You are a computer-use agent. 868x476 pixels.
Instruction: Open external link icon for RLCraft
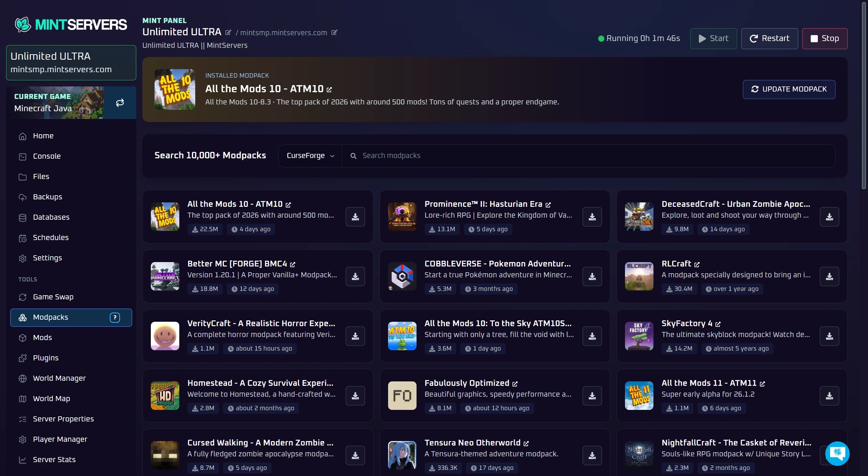point(697,264)
